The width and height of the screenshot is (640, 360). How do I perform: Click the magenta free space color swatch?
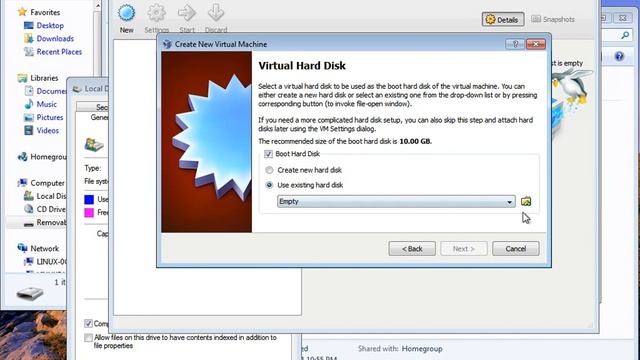click(x=89, y=213)
